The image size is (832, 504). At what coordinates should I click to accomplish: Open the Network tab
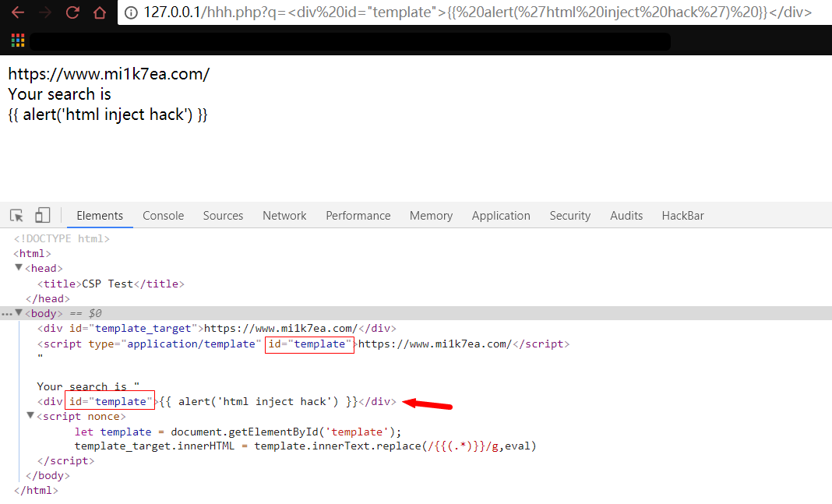coord(284,216)
